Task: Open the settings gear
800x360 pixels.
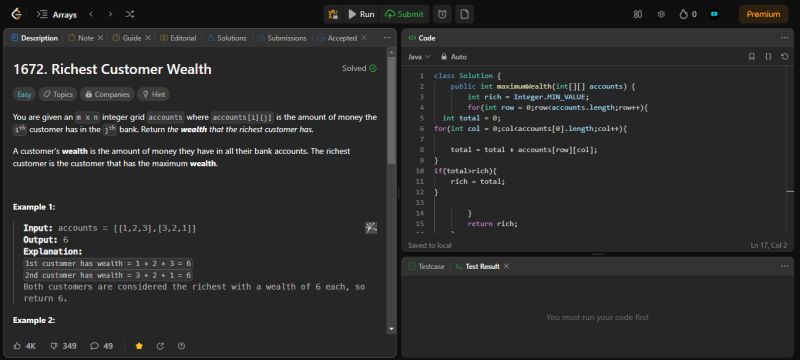Action: click(x=661, y=14)
